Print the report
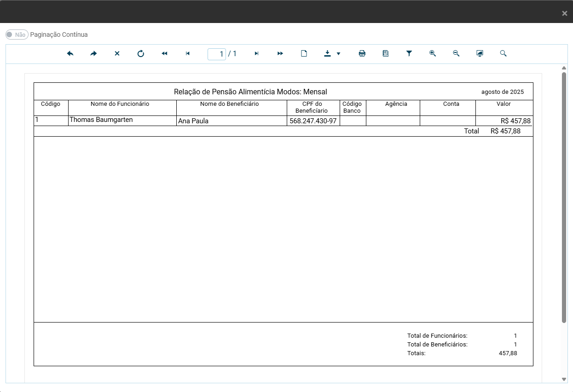 point(362,54)
